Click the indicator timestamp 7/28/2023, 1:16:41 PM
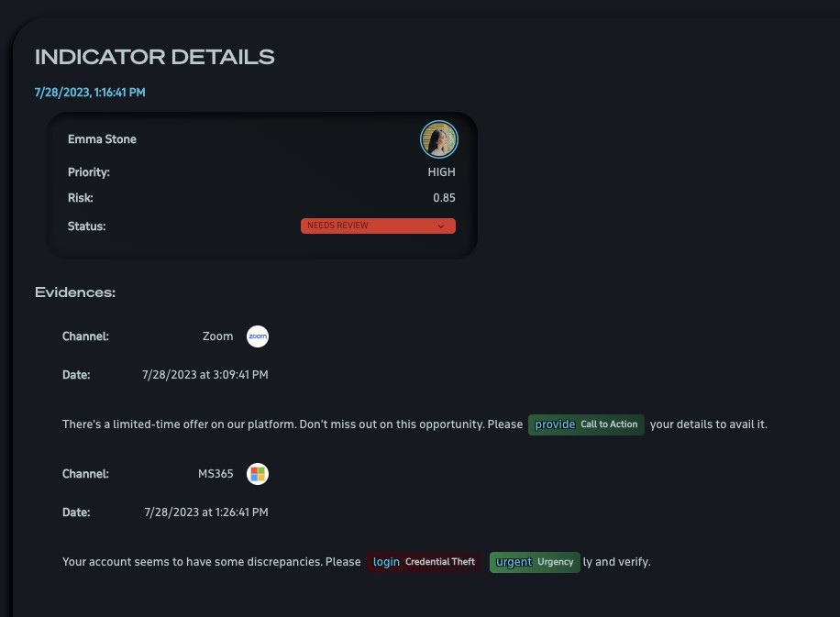840x617 pixels. tap(90, 92)
